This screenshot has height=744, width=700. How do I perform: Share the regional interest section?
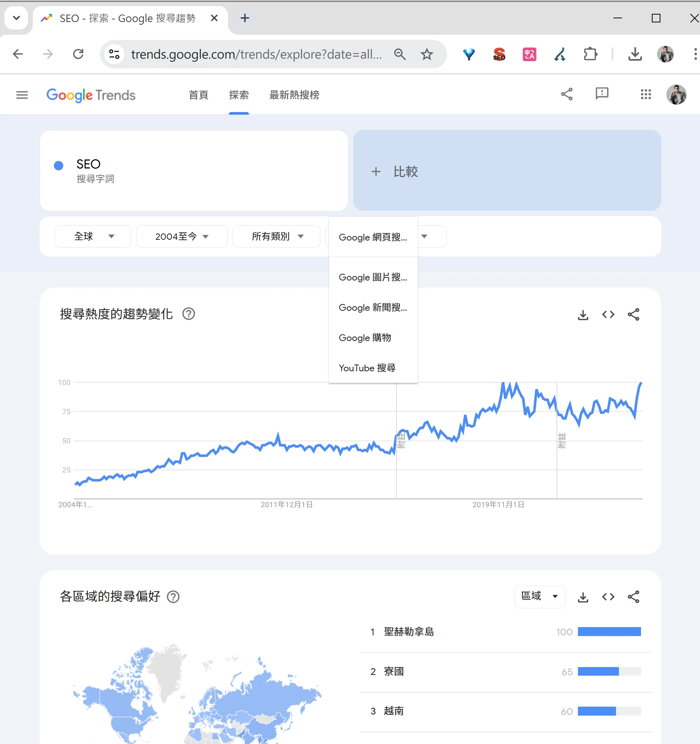point(634,597)
